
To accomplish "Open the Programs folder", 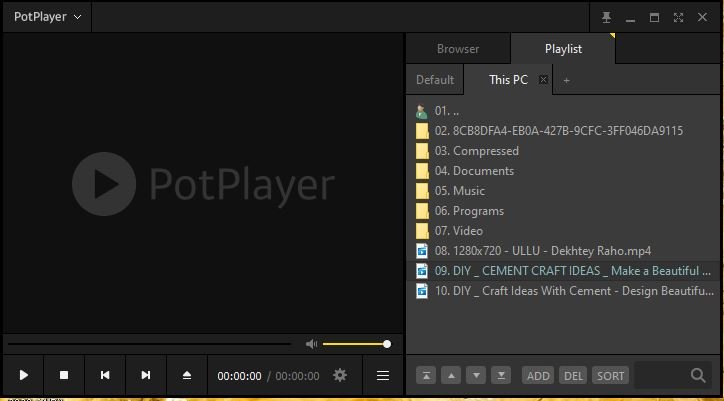I will click(x=561, y=211).
